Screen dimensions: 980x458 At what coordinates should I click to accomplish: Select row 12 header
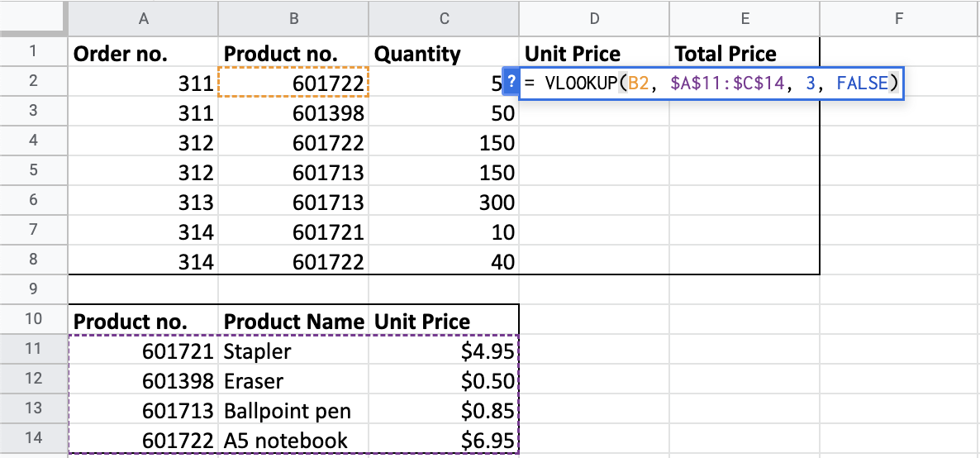[x=33, y=379]
